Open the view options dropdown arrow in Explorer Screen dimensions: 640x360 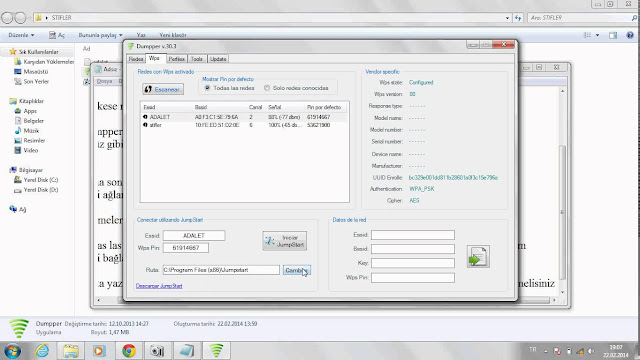(598, 35)
